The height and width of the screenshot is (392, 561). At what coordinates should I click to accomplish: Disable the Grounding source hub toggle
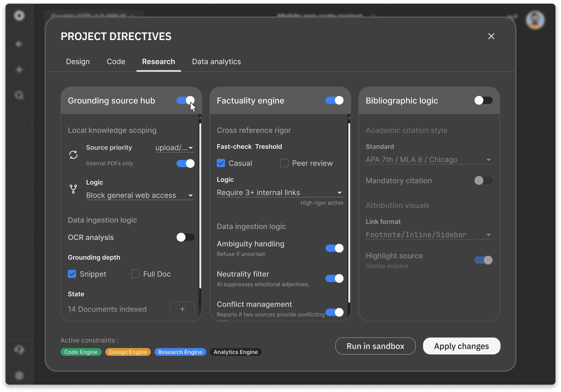[185, 100]
